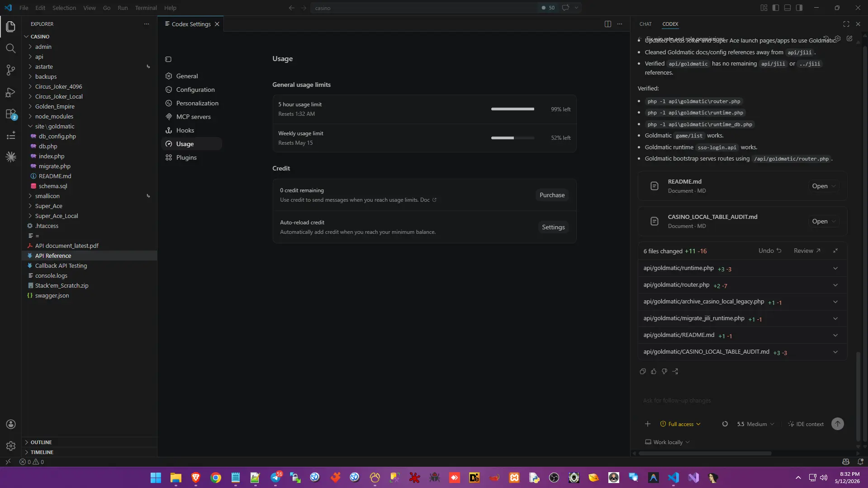Give thumbs down to the Codex response
Viewport: 868px width, 488px height.
pos(664,371)
